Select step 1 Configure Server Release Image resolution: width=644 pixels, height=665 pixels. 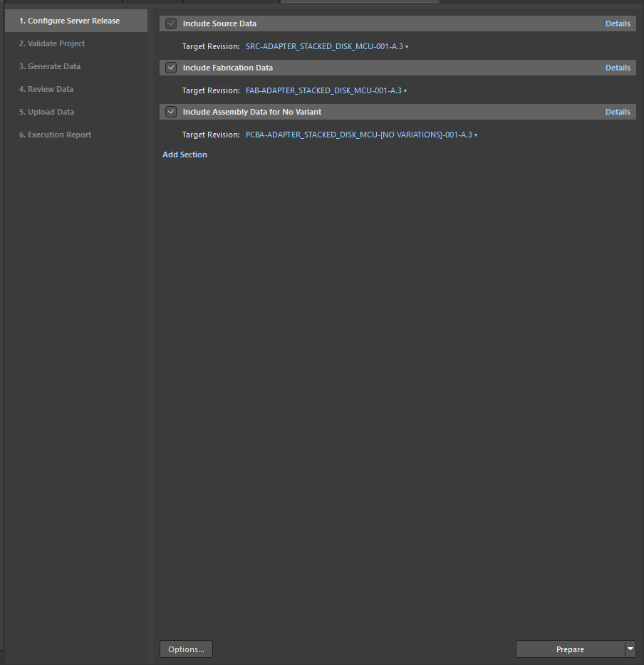coord(69,21)
